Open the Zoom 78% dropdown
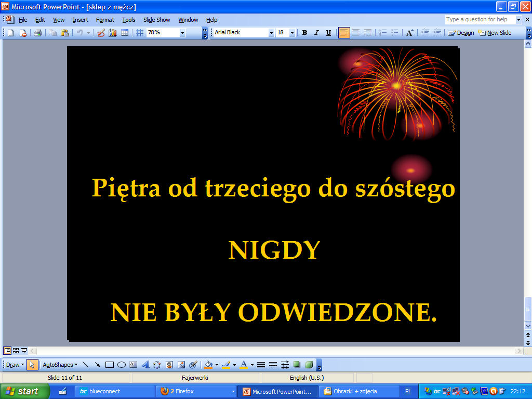 182,33
